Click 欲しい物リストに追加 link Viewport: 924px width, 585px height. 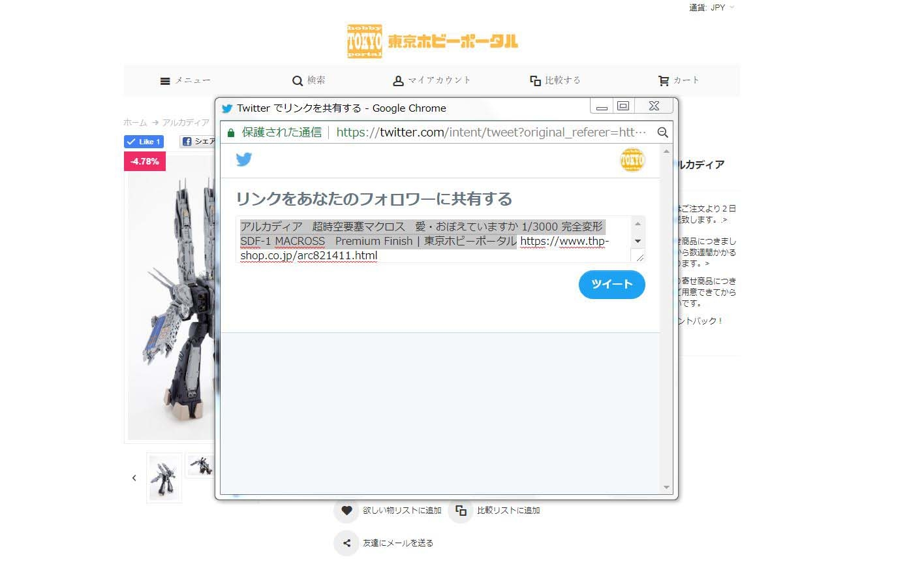pyautogui.click(x=403, y=511)
